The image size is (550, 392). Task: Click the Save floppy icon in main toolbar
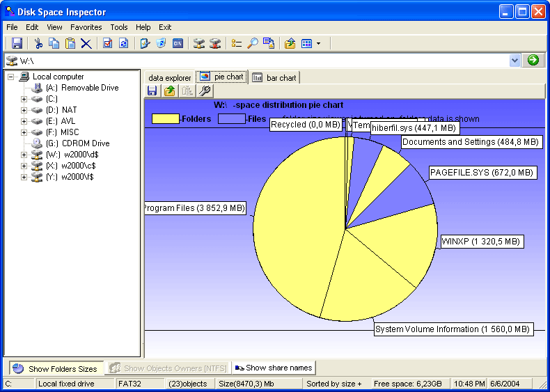(17, 43)
